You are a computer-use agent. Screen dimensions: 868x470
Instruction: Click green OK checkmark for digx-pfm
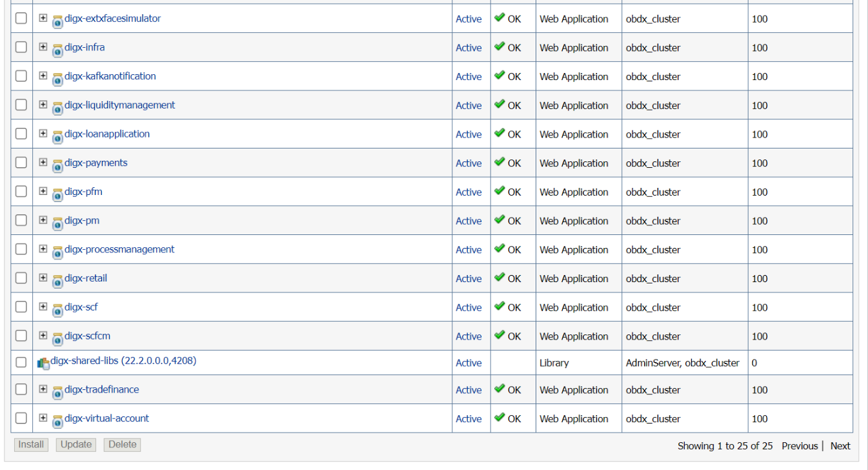[500, 191]
